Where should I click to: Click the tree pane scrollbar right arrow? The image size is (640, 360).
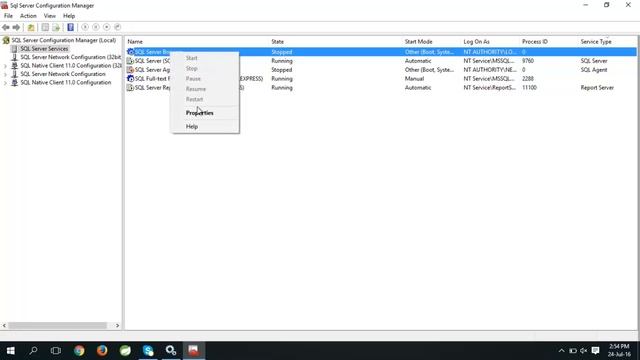click(118, 325)
